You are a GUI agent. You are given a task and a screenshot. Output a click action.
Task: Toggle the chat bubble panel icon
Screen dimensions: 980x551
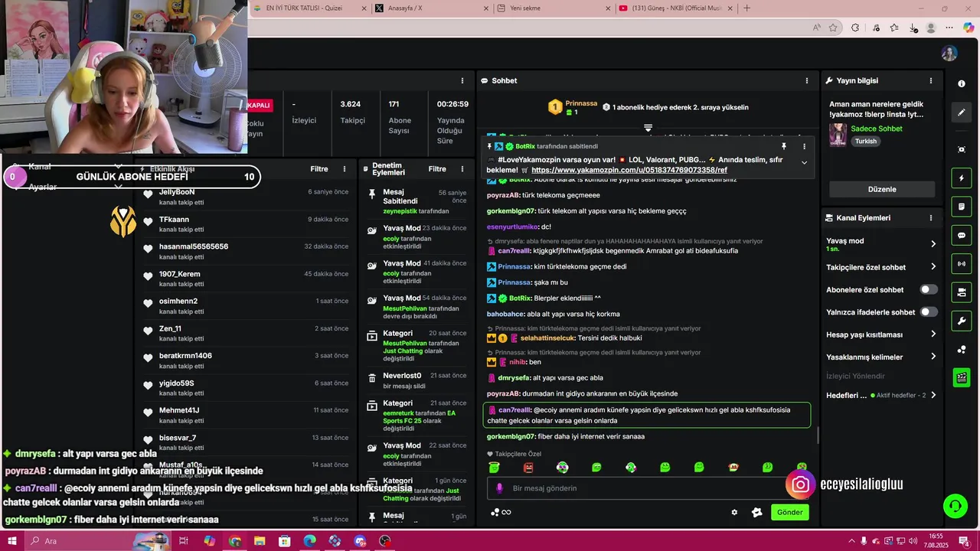(962, 235)
